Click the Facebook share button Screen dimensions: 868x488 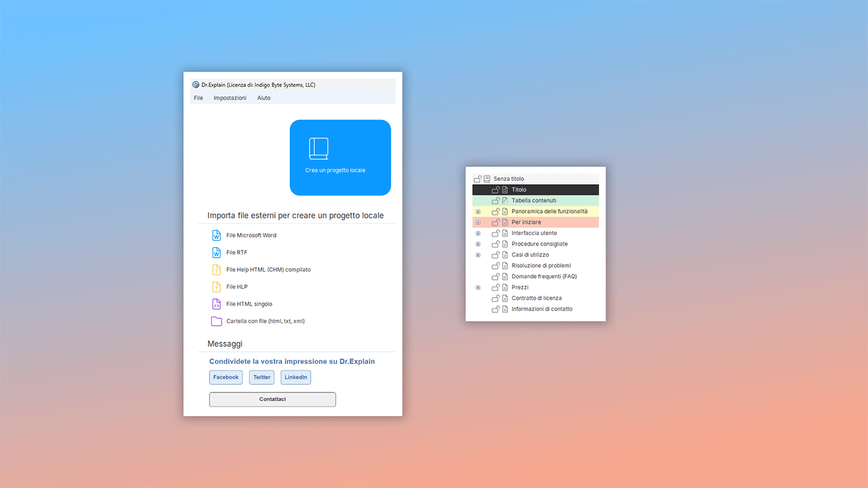tap(226, 377)
